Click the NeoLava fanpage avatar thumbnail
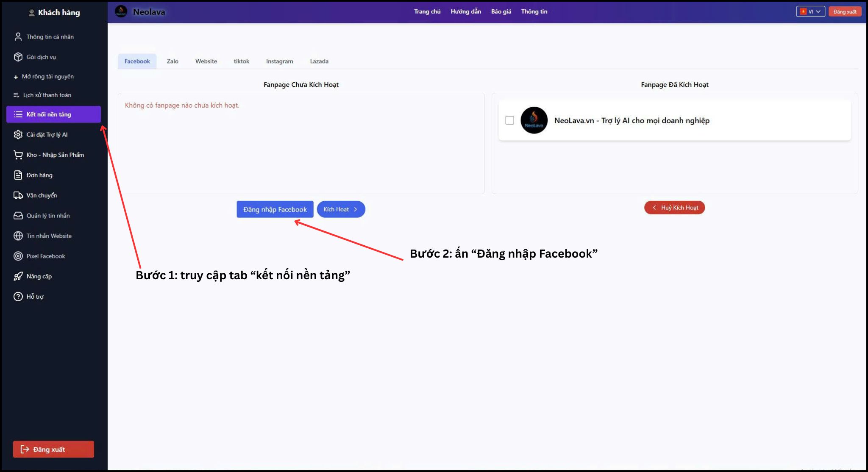 (x=534, y=120)
